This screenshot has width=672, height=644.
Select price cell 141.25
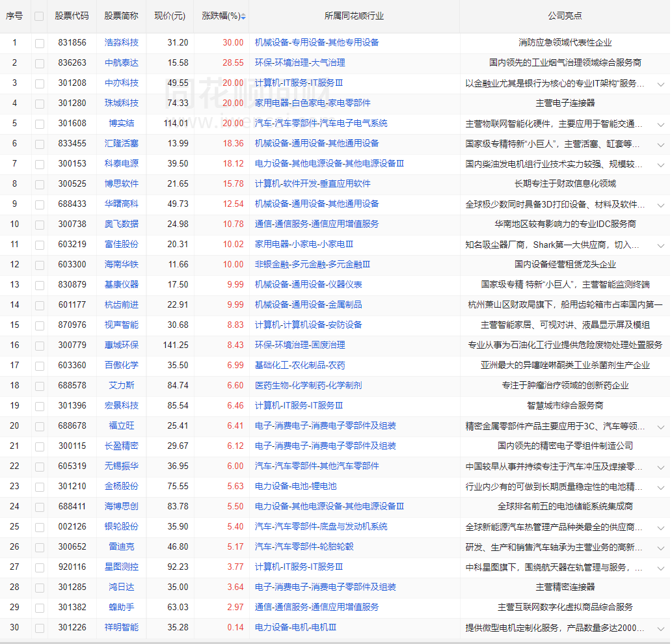point(176,345)
